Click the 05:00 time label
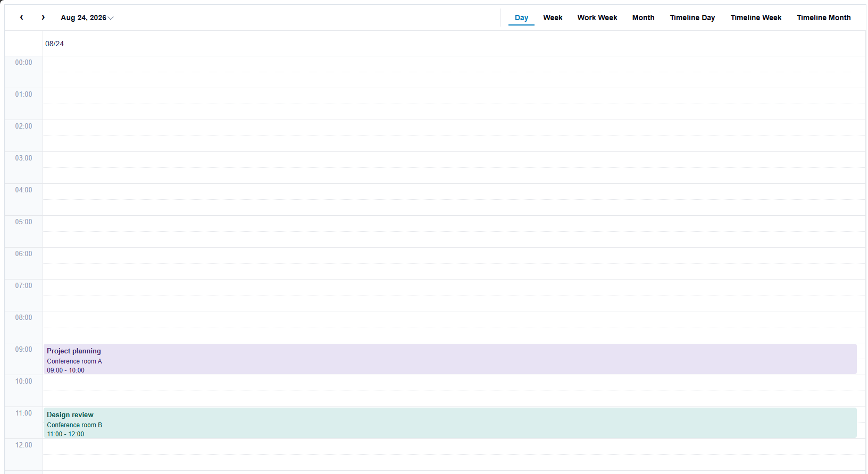The height and width of the screenshot is (474, 868). pyautogui.click(x=23, y=222)
